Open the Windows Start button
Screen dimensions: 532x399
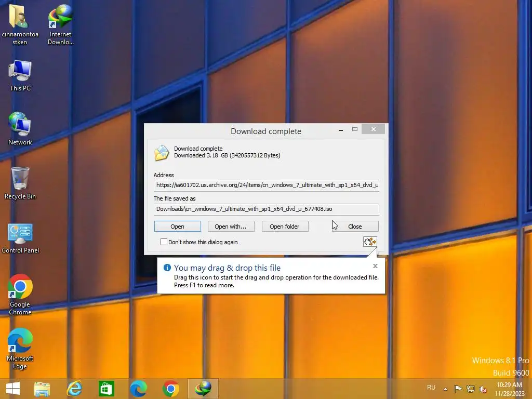pos(13,389)
